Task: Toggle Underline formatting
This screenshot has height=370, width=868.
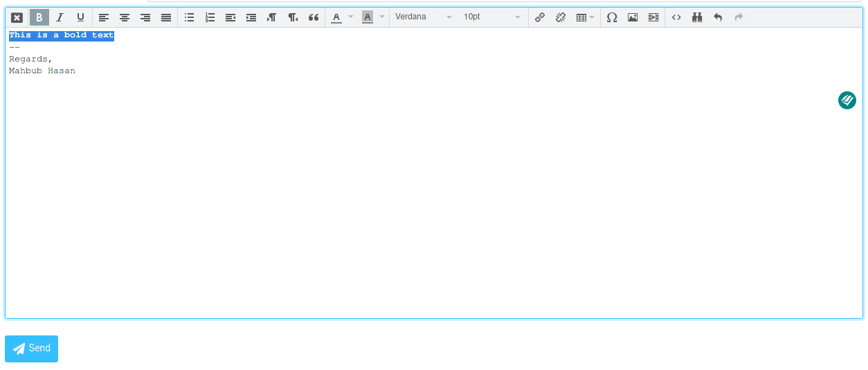Action: tap(80, 17)
